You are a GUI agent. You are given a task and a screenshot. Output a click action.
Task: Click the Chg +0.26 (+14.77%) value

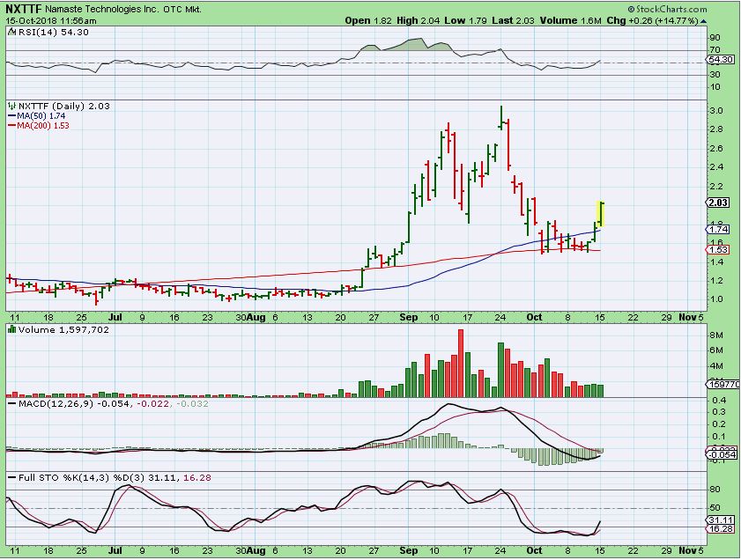point(652,21)
